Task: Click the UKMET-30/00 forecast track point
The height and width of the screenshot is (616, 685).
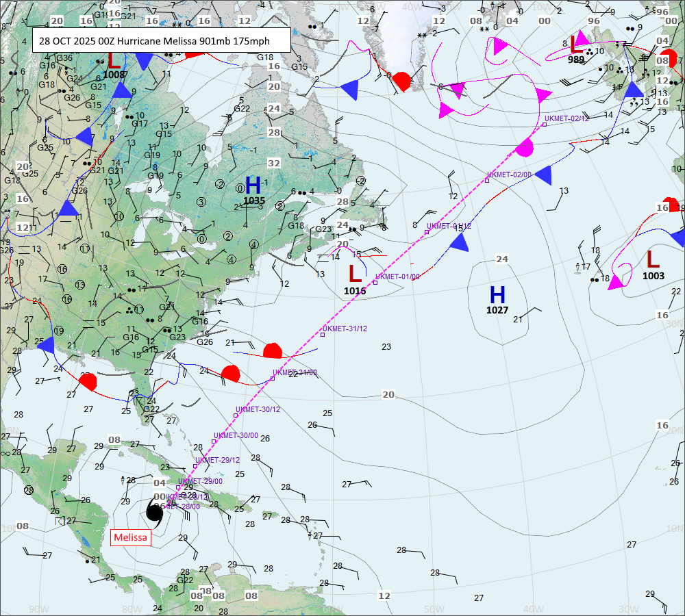Action: click(x=214, y=441)
